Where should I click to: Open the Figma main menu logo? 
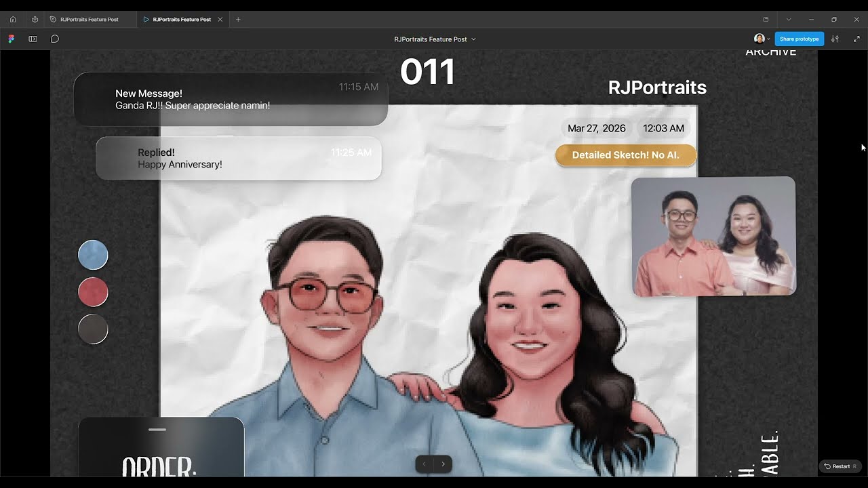click(12, 39)
